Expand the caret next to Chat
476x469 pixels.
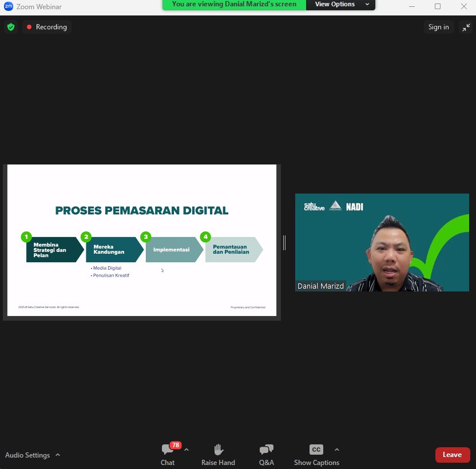pos(187,450)
